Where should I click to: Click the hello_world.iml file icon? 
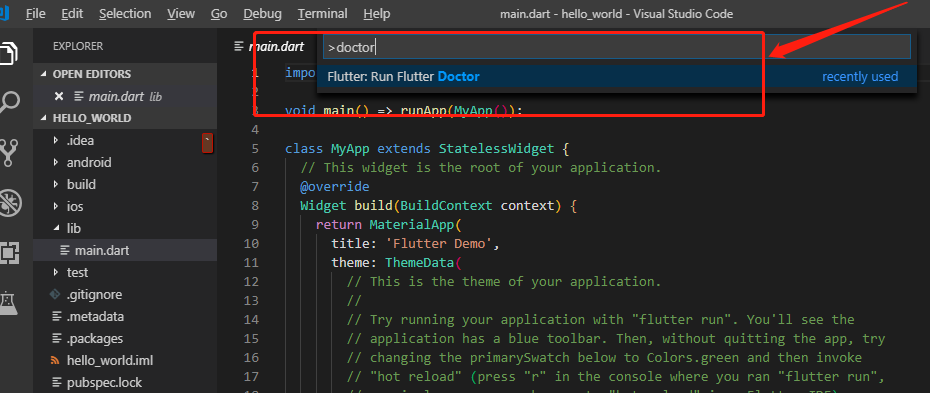point(56,360)
